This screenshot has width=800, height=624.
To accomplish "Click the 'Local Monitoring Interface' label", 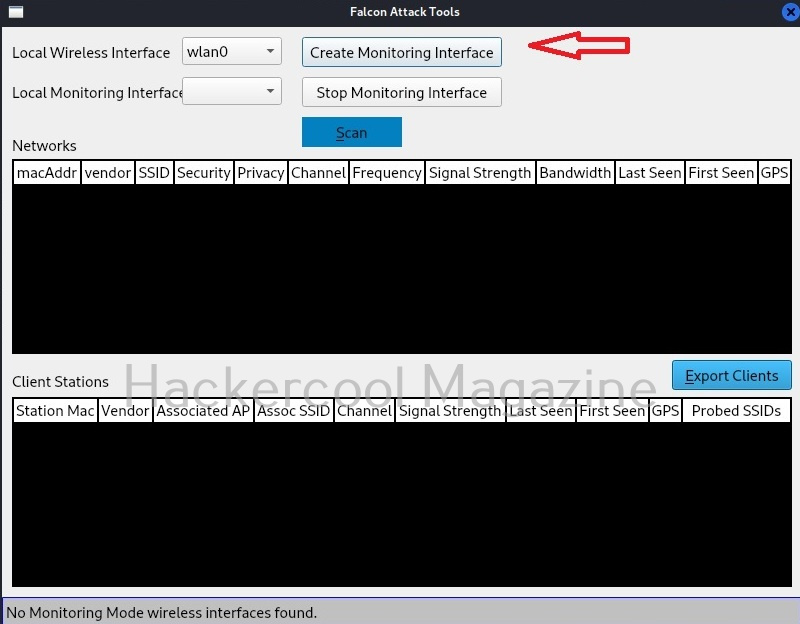I will tap(97, 92).
